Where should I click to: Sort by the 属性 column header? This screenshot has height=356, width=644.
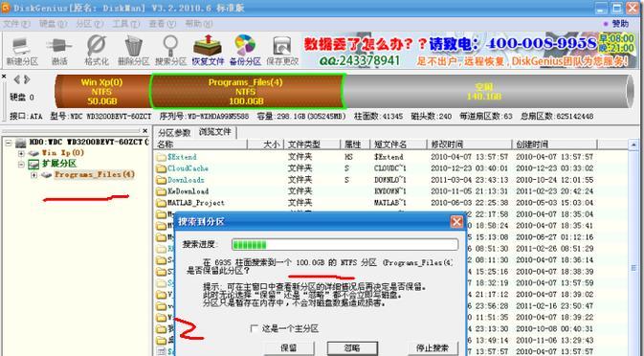coord(356,145)
